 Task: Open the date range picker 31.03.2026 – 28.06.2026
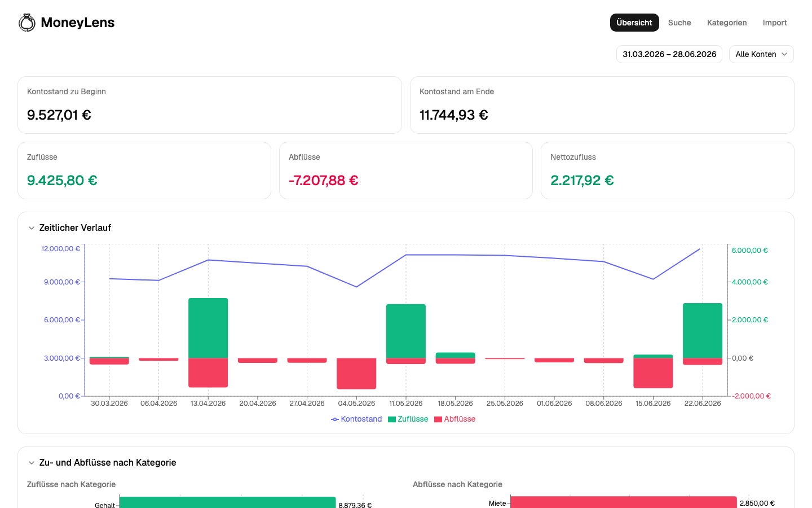(x=669, y=54)
